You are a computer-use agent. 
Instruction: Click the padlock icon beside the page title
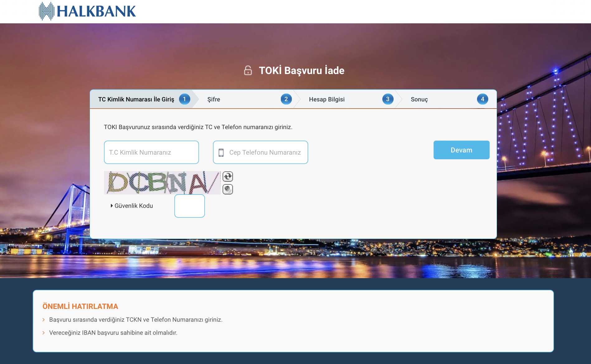(x=248, y=71)
